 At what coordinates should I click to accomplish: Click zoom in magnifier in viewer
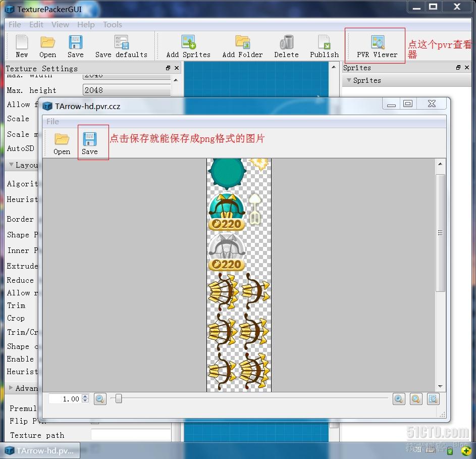tap(399, 399)
